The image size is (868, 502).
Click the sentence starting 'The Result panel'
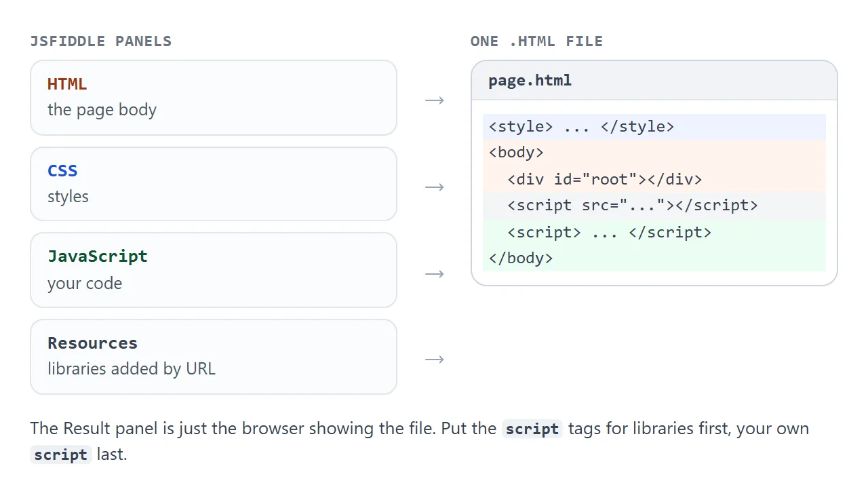(x=420, y=442)
